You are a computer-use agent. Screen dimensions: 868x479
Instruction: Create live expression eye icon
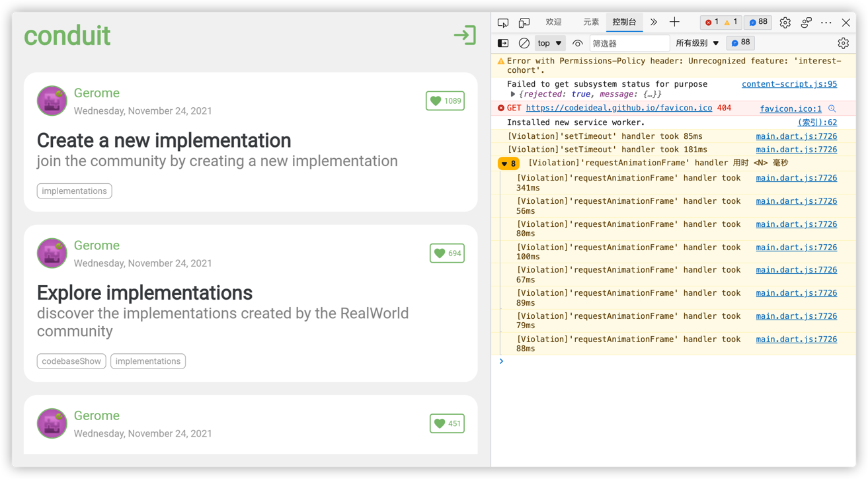[x=577, y=43]
